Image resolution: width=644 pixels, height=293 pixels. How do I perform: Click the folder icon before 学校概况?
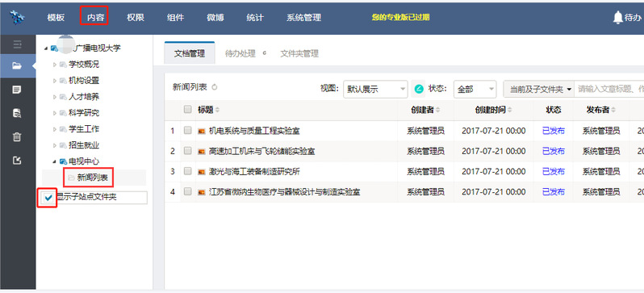pos(63,65)
